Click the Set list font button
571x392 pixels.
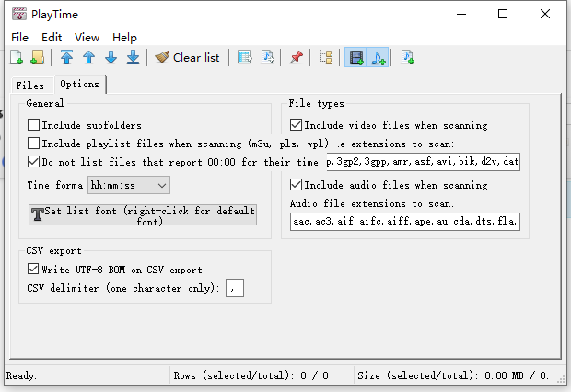coord(143,214)
